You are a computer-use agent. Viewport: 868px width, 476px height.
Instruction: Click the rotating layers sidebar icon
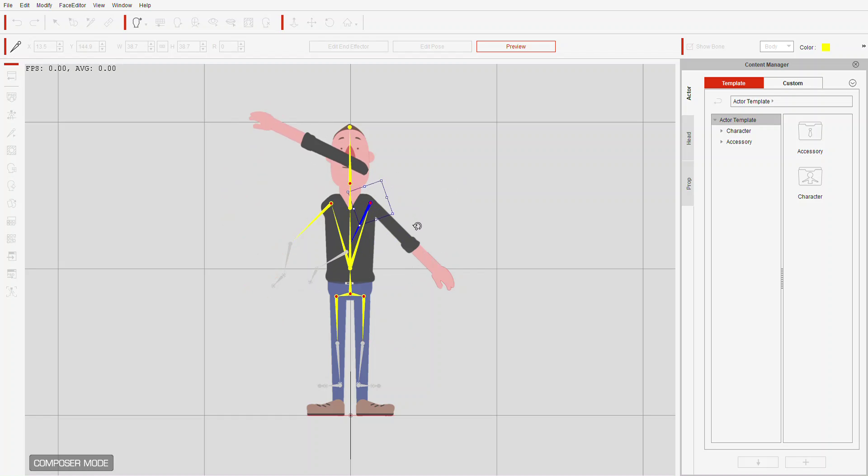[12, 204]
